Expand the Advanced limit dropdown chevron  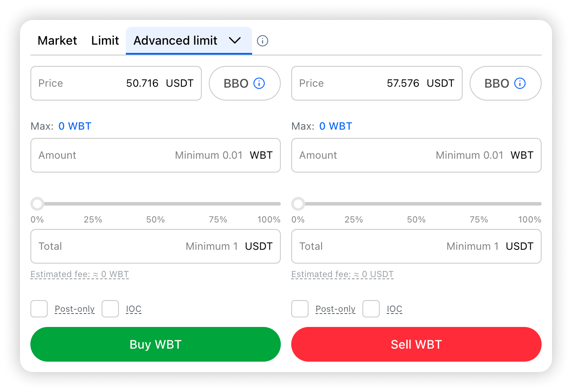pos(235,40)
